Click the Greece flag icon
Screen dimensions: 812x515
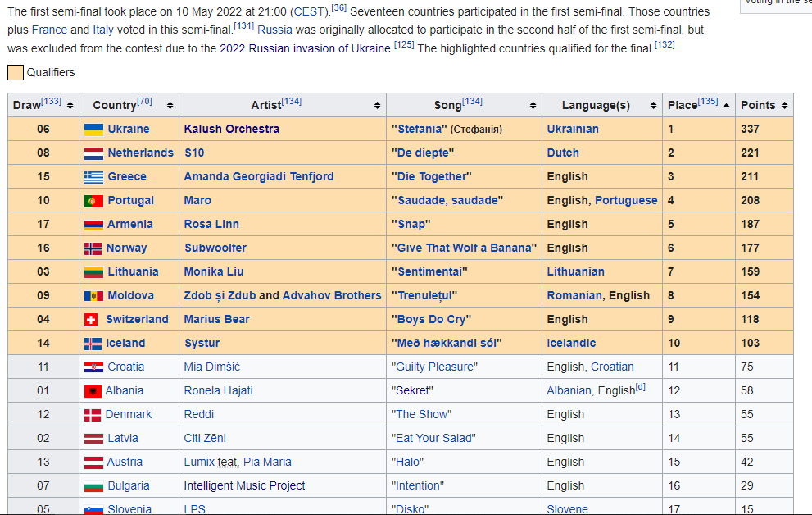tap(93, 177)
